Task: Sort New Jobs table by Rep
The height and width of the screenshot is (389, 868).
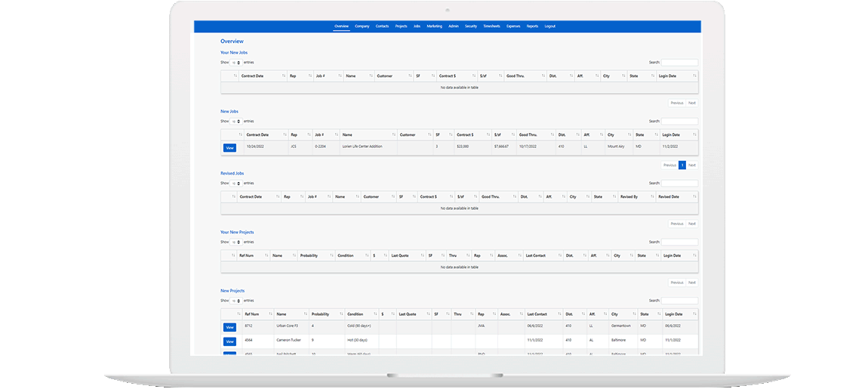Action: (x=300, y=134)
